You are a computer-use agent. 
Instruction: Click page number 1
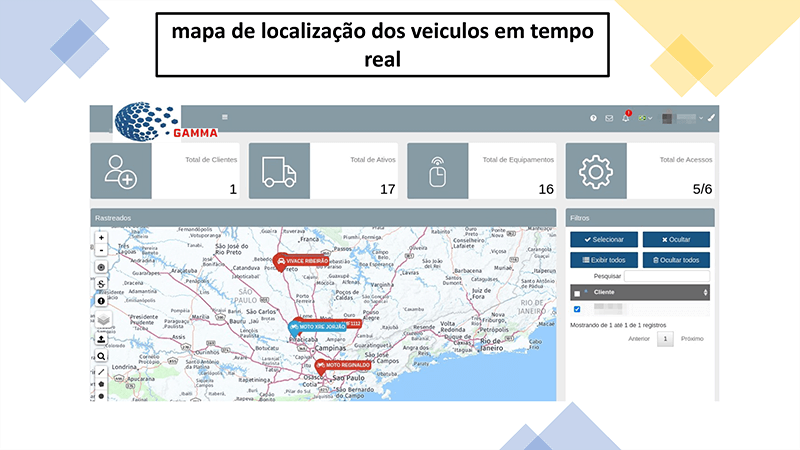click(x=665, y=339)
